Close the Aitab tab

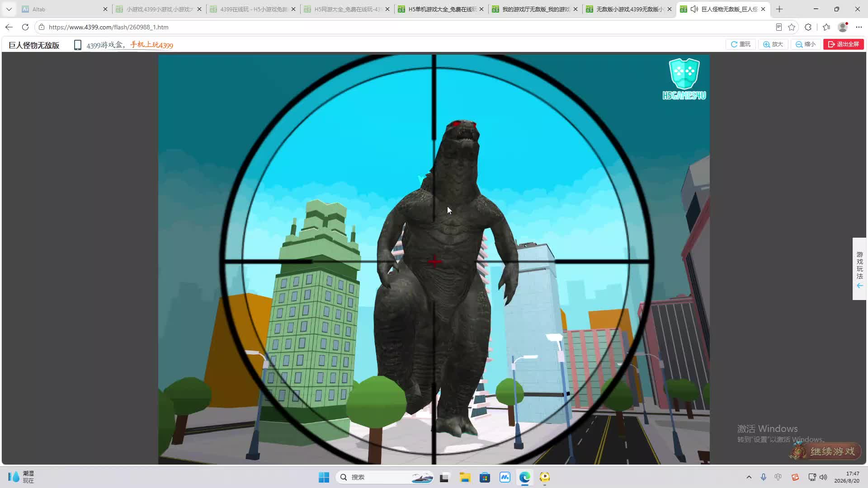[105, 9]
